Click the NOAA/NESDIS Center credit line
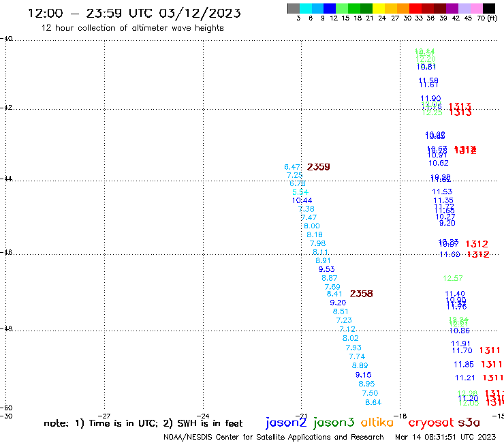The image size is (504, 443). pos(274,437)
